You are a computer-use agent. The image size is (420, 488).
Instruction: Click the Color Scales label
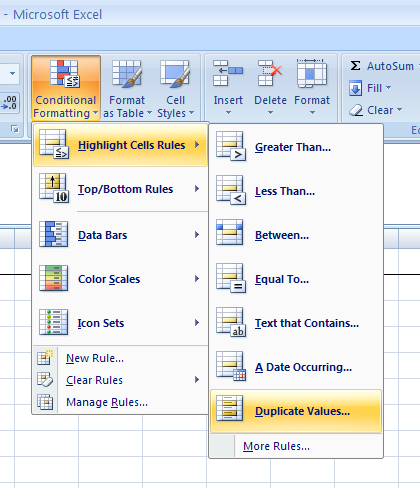click(109, 279)
